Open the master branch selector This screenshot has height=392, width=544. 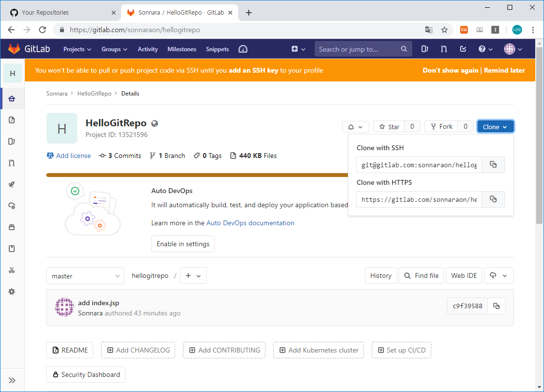(85, 276)
